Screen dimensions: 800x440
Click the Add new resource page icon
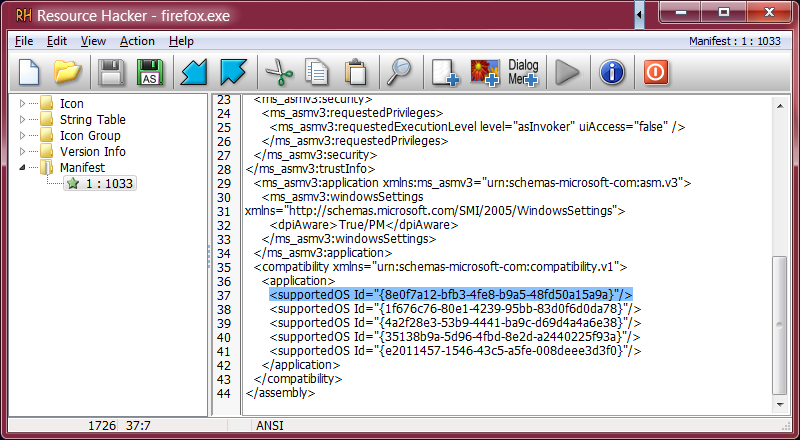click(445, 72)
